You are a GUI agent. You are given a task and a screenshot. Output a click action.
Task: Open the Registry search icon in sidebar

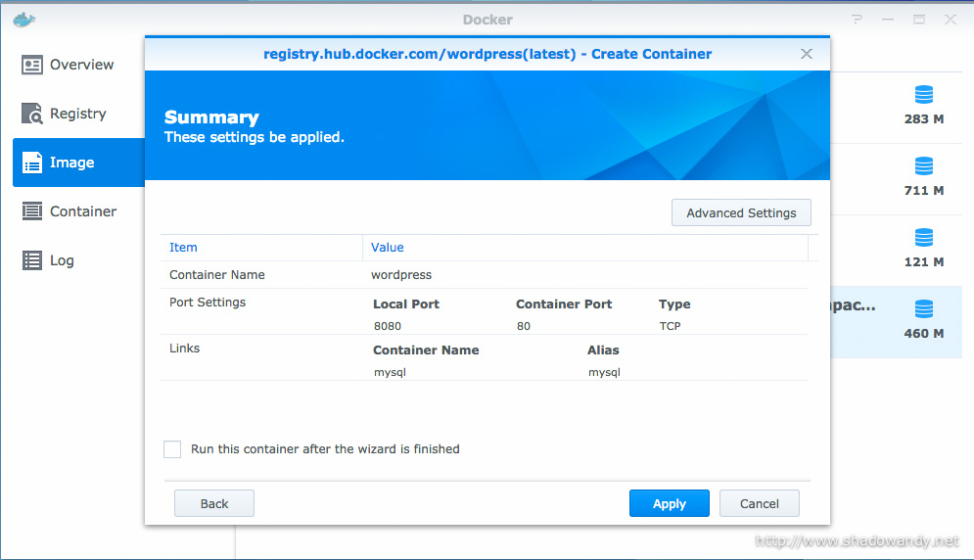click(31, 114)
